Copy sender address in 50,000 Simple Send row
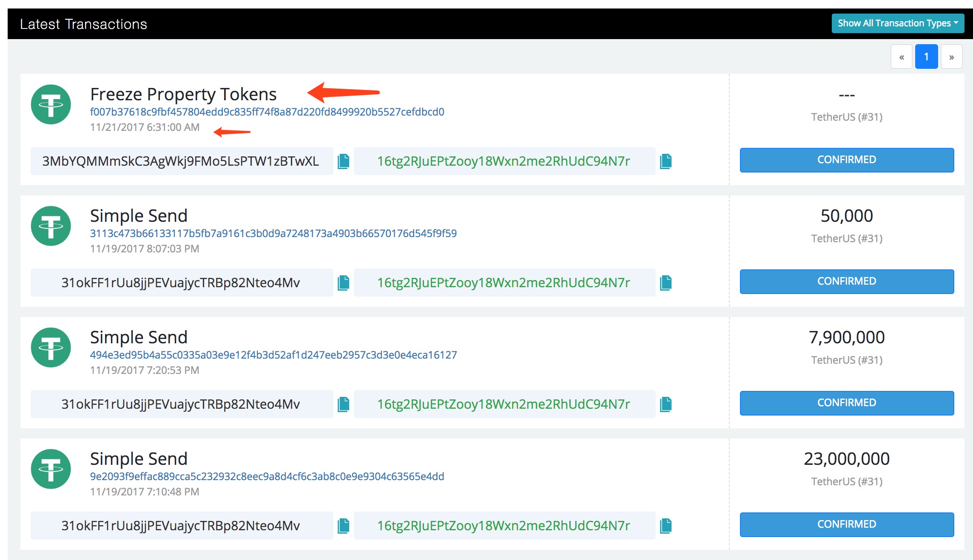This screenshot has height=560, width=973. click(343, 283)
